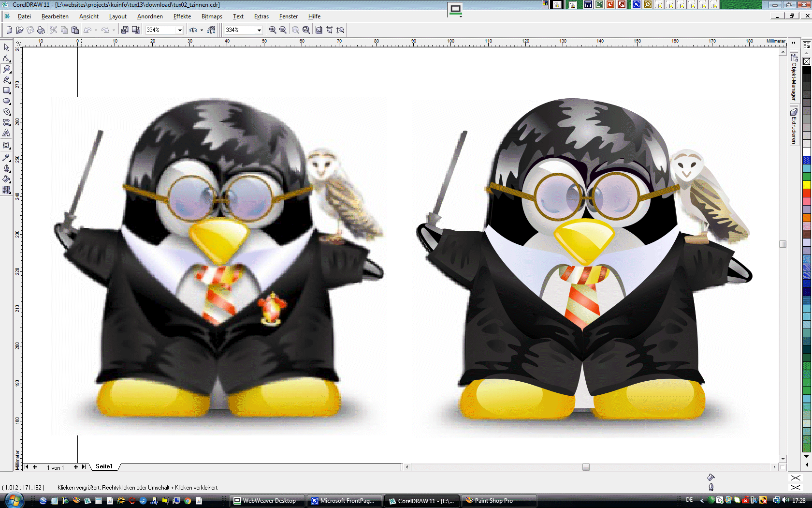Pick the yellow color swatch in palette

(807, 184)
